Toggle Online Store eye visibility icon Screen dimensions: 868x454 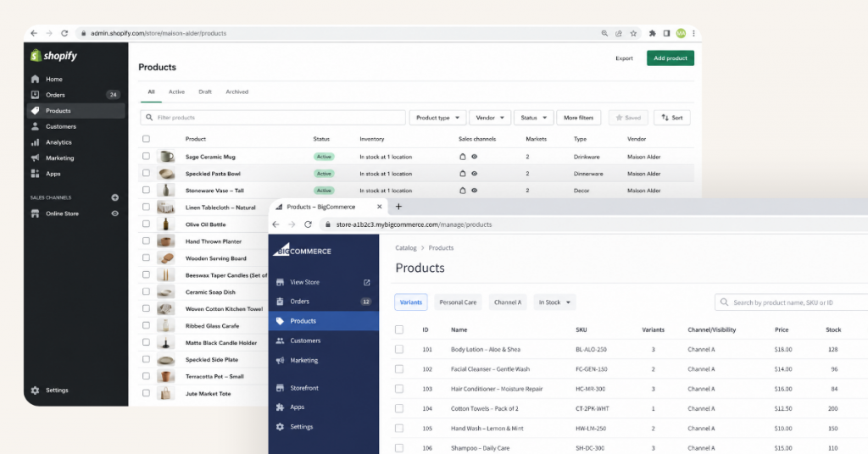click(115, 213)
